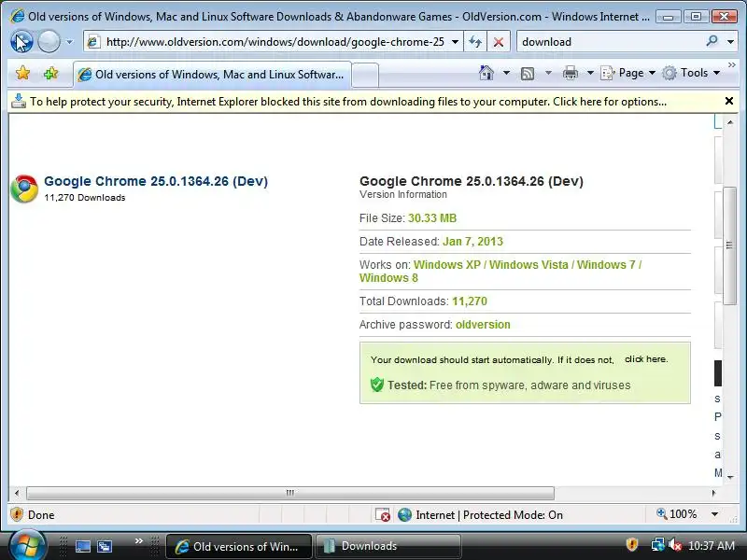Click Switch between windows quick launch icon
Image resolution: width=747 pixels, height=560 pixels.
(x=105, y=546)
